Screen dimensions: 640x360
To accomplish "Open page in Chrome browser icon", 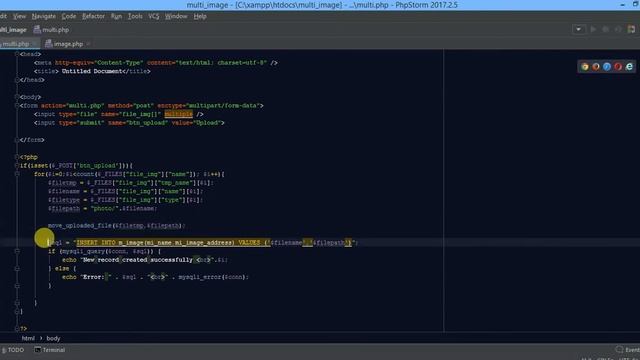I will tap(584, 67).
